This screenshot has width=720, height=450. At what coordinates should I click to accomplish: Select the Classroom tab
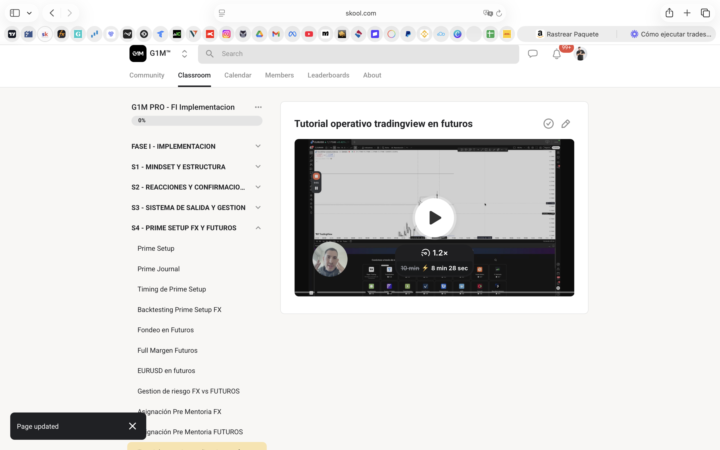pyautogui.click(x=194, y=75)
